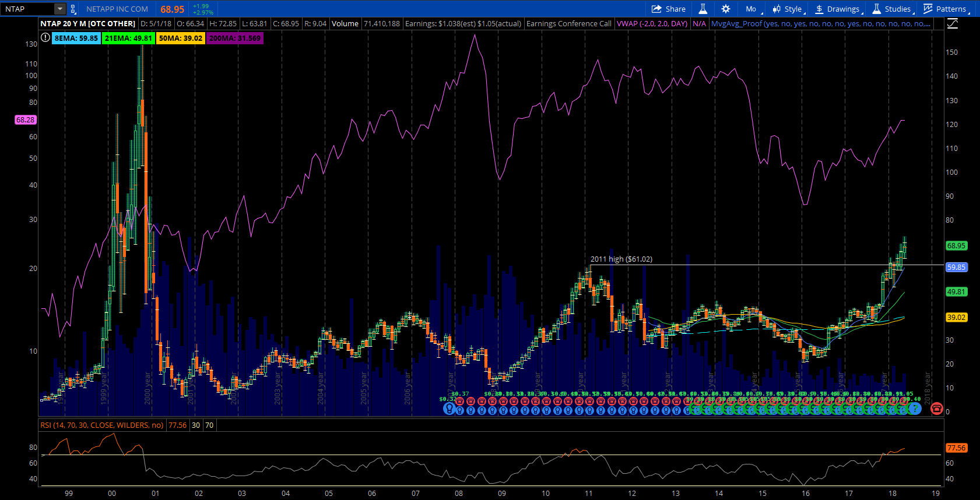The image size is (980, 500).
Task: Click the NETAPP INC COM company name
Action: click(x=117, y=9)
